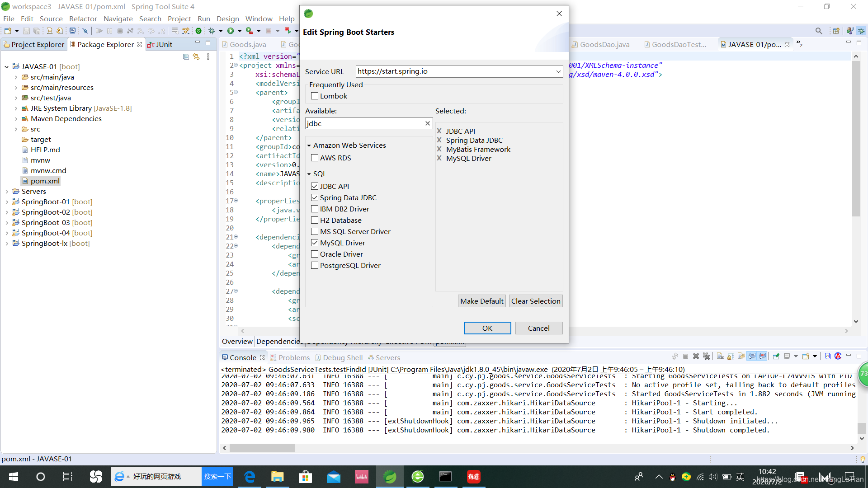Screen dimensions: 868x488
Task: Remove MySQL Driver from Selected list
Action: click(439, 158)
